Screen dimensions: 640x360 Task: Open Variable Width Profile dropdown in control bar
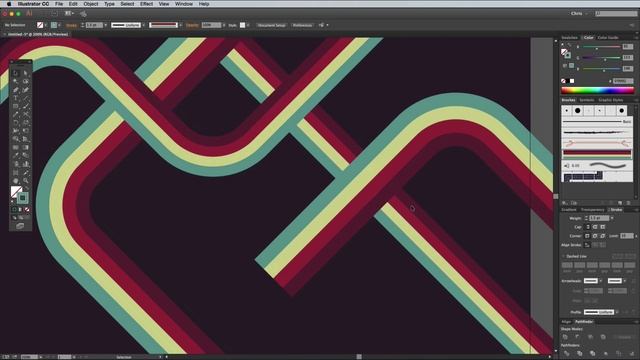click(x=144, y=25)
